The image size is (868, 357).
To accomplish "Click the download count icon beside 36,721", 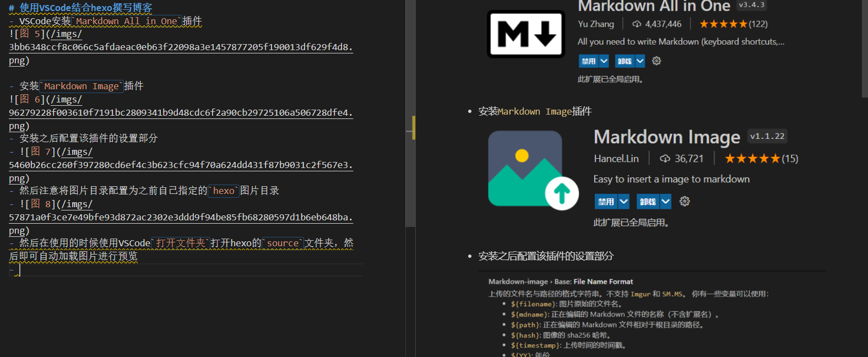I will 665,159.
